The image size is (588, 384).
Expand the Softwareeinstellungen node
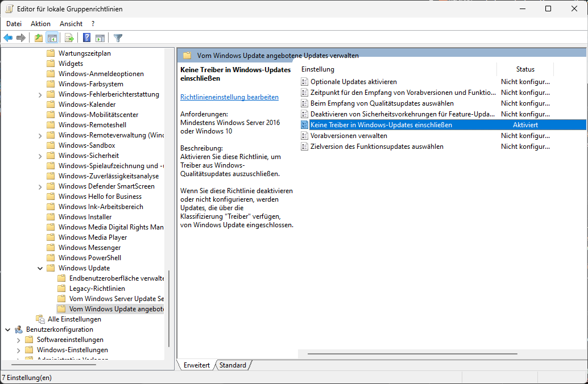pos(18,340)
